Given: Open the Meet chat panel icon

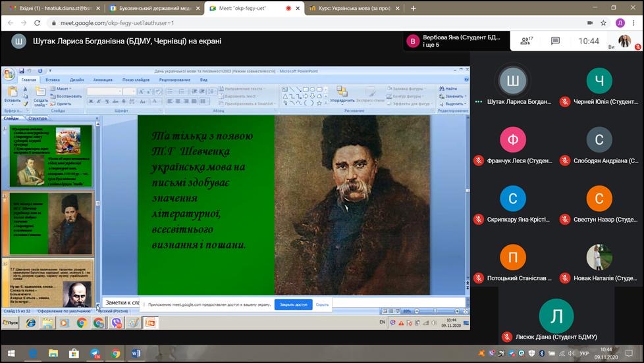Looking at the screenshot, I should [x=555, y=41].
